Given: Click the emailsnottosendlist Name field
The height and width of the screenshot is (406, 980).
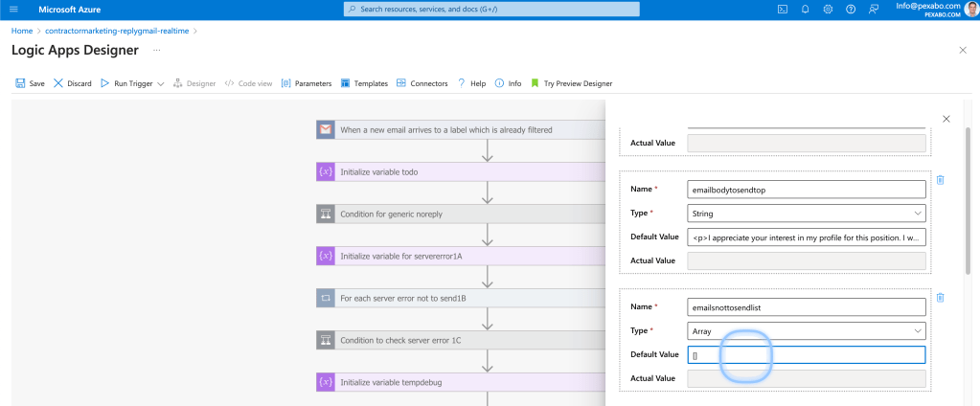Looking at the screenshot, I should pos(807,307).
